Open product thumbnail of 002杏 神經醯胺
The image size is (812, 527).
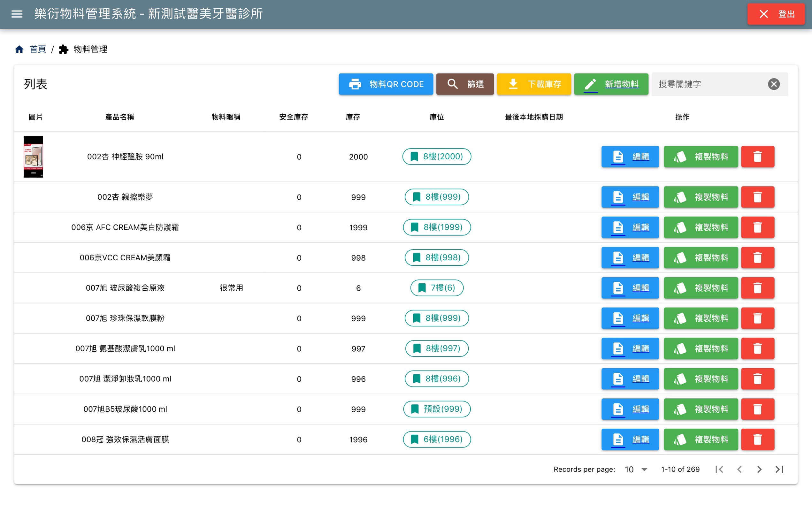34,157
